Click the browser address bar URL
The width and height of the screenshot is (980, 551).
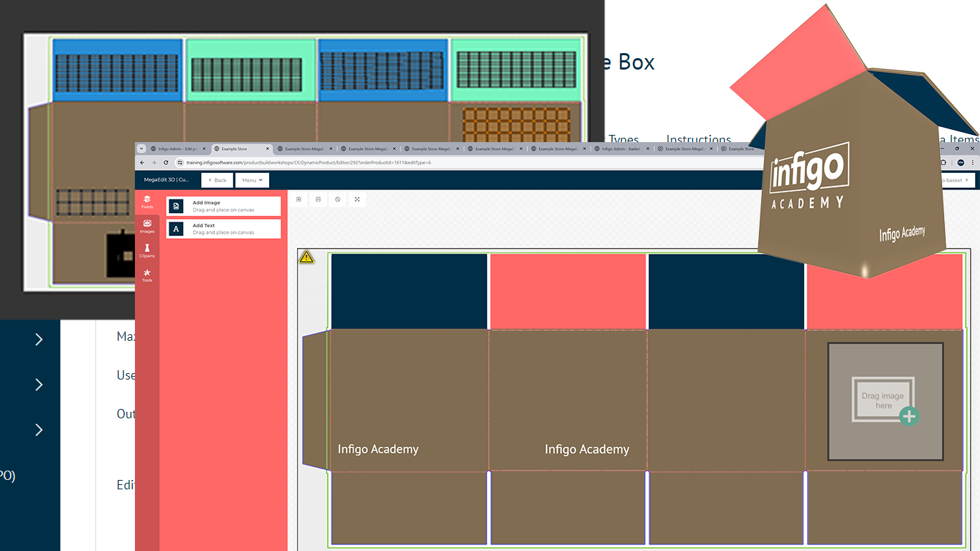(x=308, y=163)
